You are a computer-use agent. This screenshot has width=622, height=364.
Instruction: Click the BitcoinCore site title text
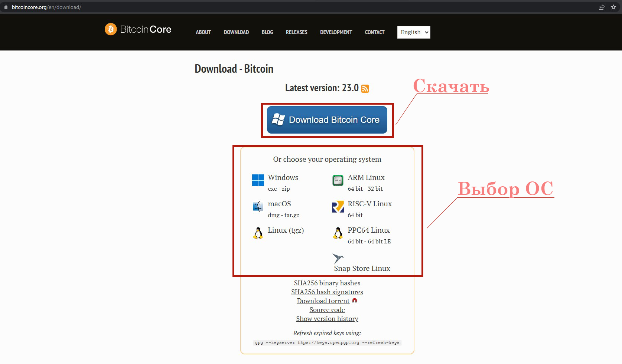(x=146, y=29)
